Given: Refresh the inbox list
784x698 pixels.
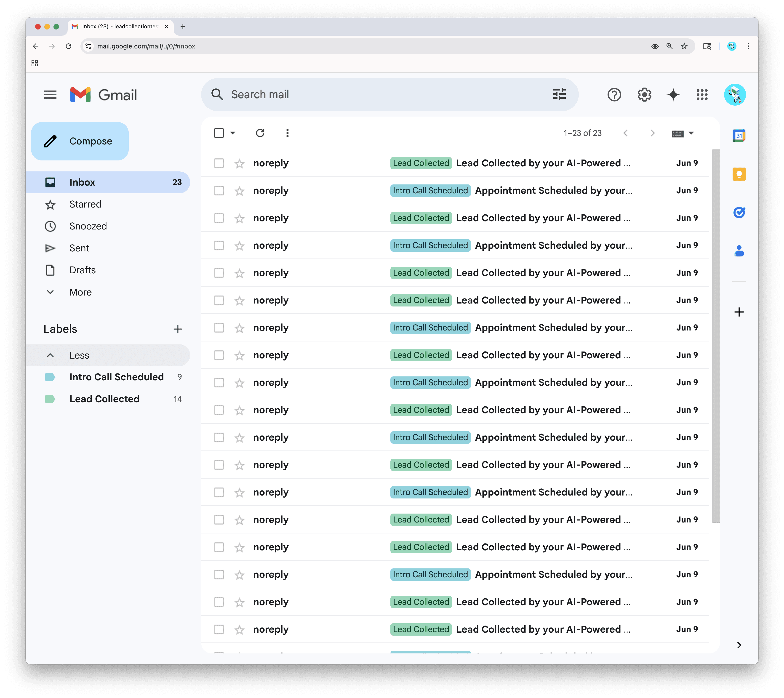Looking at the screenshot, I should (x=260, y=133).
